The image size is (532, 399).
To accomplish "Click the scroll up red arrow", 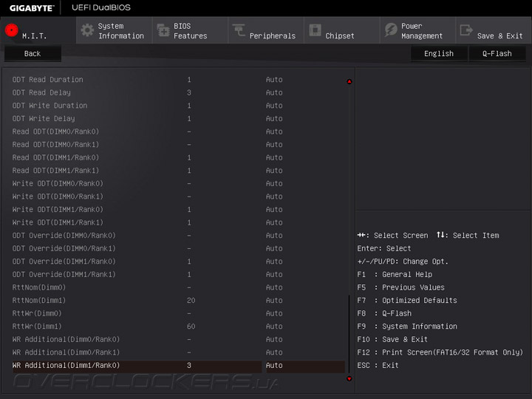I will pos(349,81).
